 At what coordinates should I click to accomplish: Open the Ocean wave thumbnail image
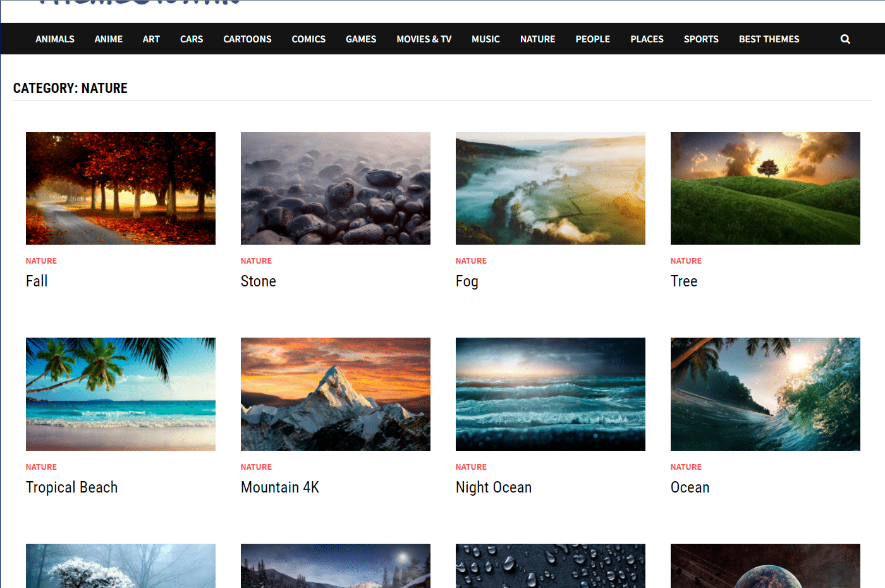766,394
